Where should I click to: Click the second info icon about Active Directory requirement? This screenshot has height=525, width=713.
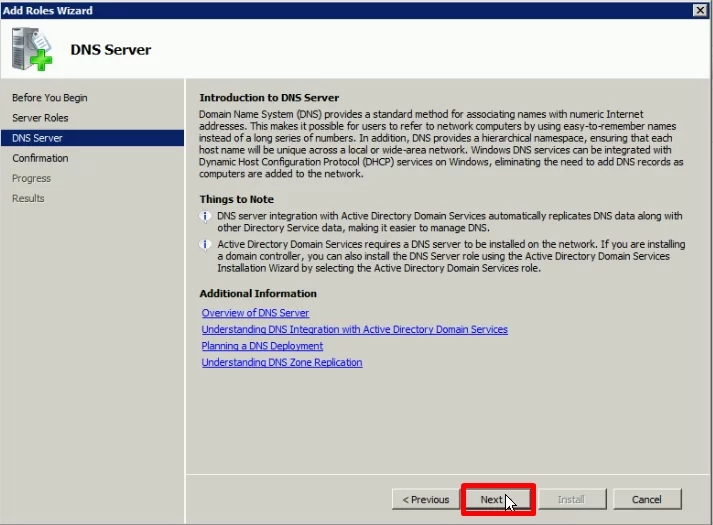[205, 245]
